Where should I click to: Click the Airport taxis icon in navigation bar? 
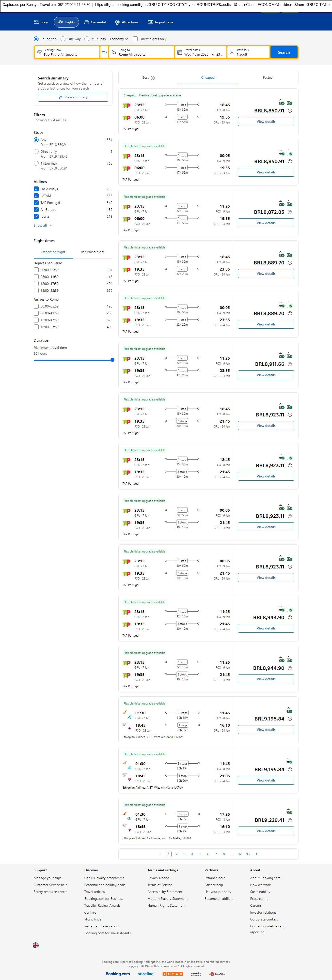pos(150,22)
